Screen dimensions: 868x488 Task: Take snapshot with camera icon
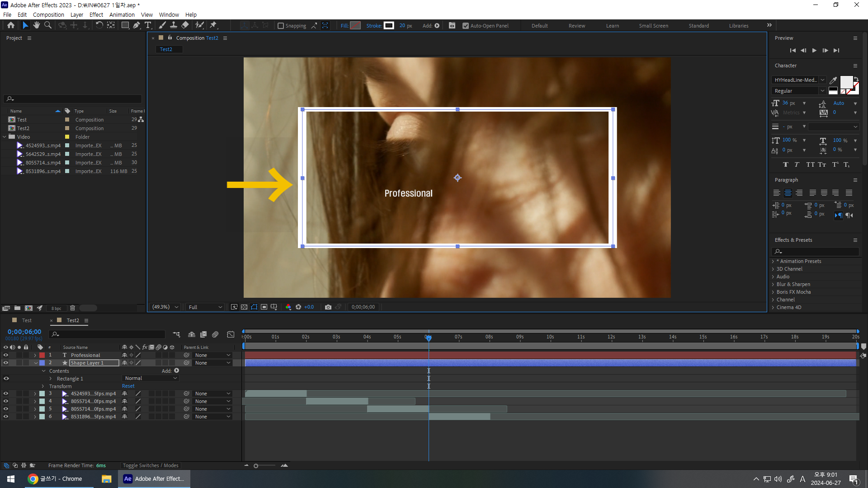point(328,307)
